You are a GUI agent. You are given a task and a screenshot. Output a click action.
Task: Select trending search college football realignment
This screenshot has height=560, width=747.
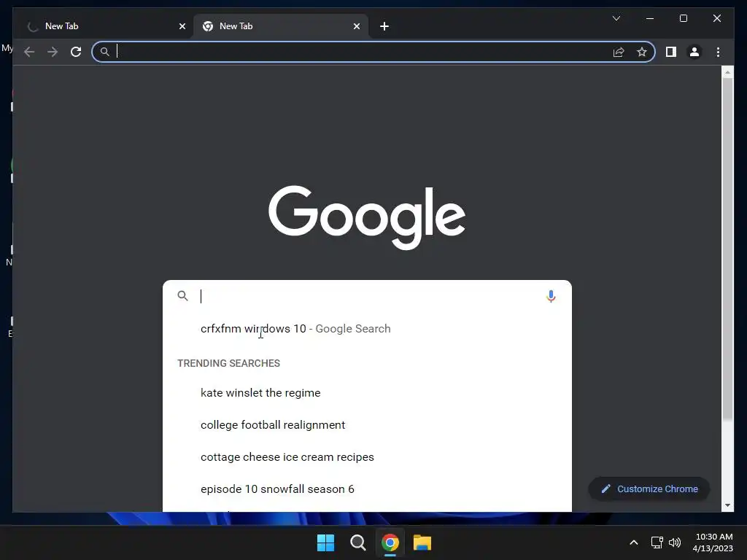coord(367,425)
